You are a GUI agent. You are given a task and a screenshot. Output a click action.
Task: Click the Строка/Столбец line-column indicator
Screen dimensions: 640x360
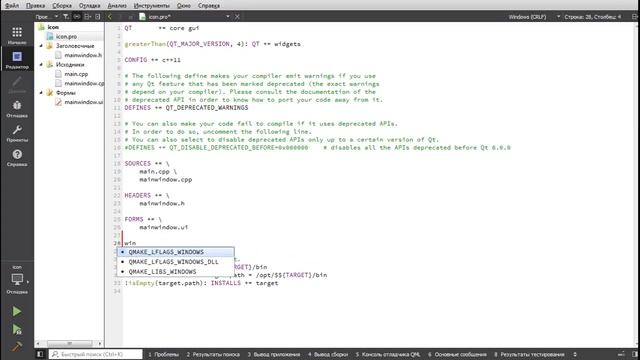tap(593, 17)
